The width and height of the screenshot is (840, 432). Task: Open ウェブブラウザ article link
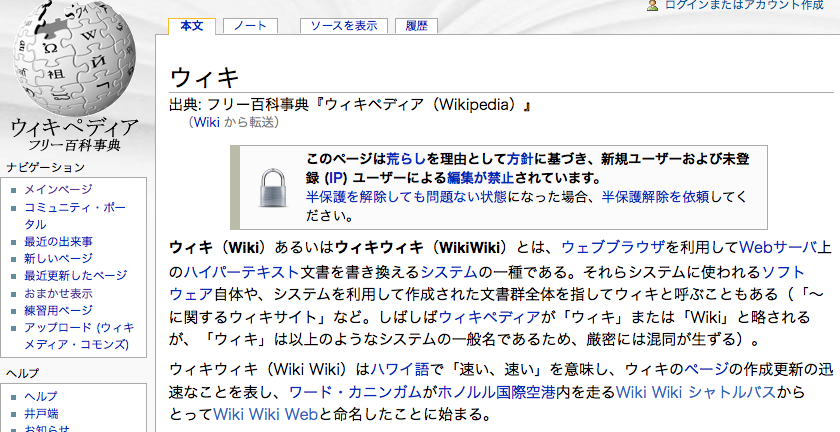[613, 247]
